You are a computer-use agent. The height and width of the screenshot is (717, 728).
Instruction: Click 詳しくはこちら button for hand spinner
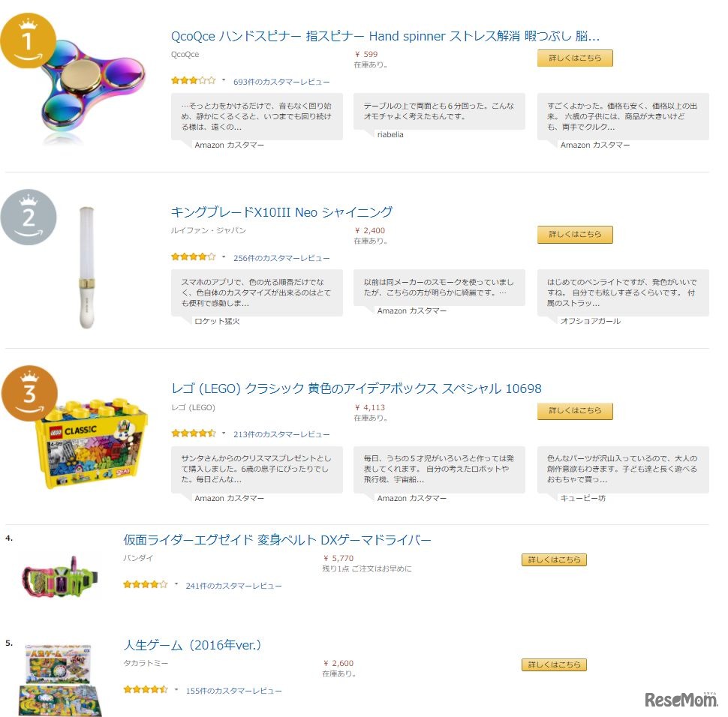pyautogui.click(x=575, y=58)
